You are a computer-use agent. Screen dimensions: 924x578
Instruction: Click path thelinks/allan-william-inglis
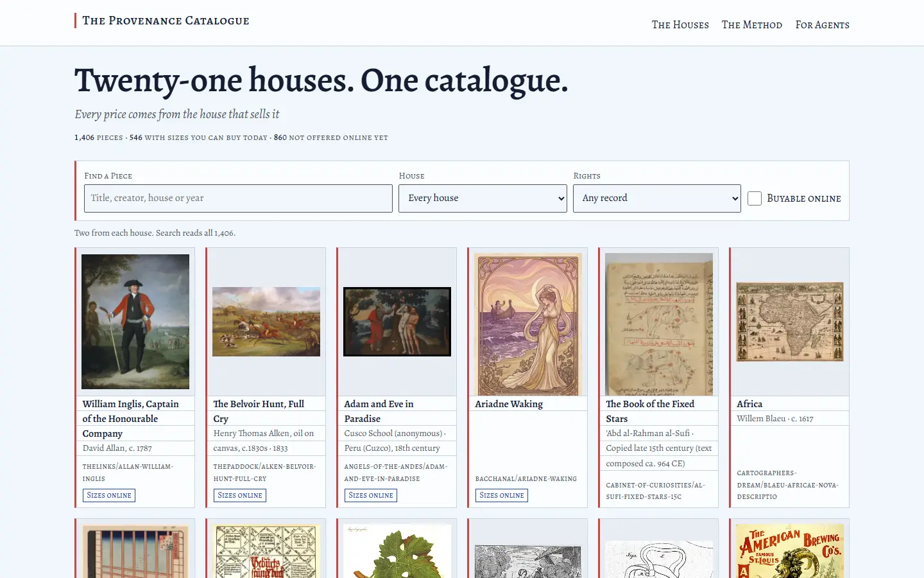click(128, 473)
